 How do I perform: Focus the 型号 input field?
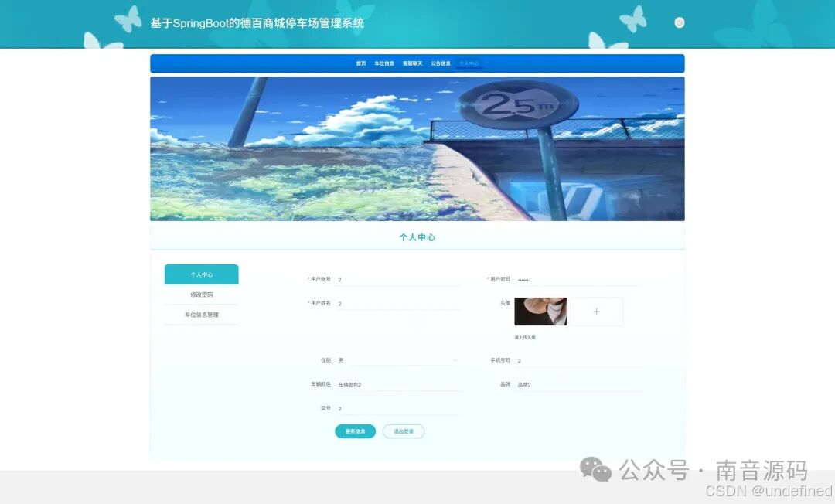click(x=398, y=409)
